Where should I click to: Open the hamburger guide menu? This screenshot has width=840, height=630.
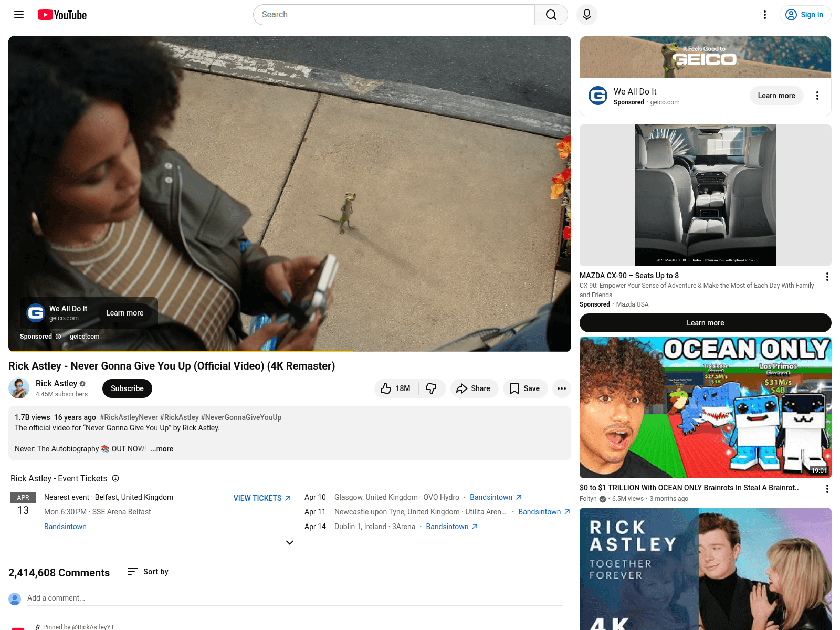19,15
